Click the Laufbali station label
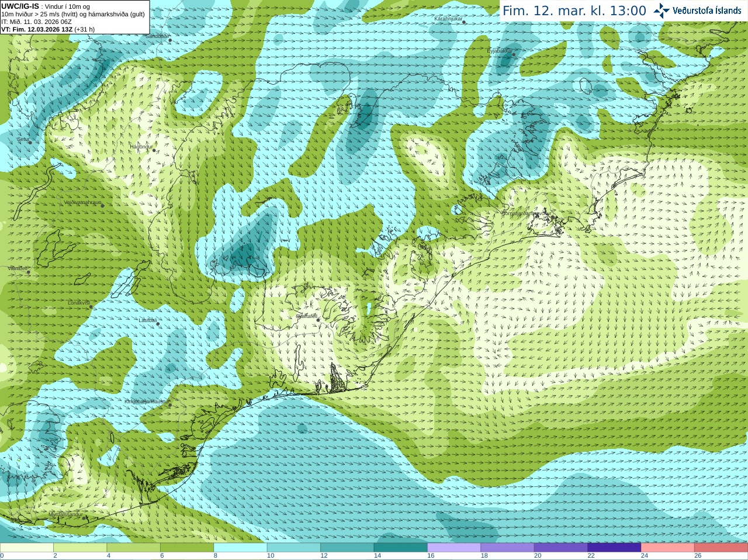This screenshot has height=560, width=748. click(147, 320)
